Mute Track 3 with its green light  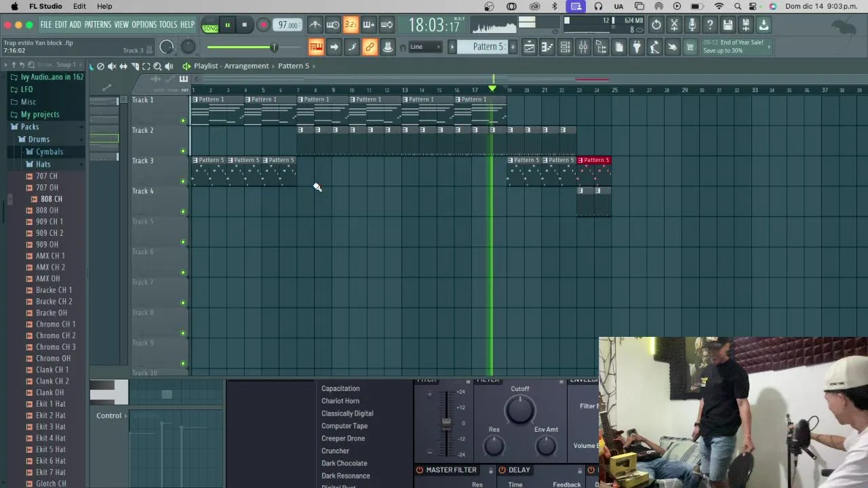183,181
